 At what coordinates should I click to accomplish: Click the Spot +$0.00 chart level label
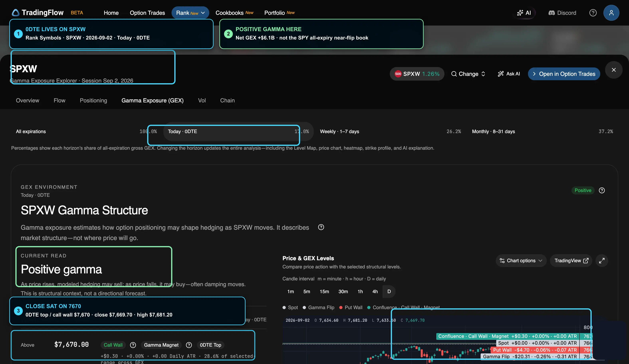click(538, 343)
